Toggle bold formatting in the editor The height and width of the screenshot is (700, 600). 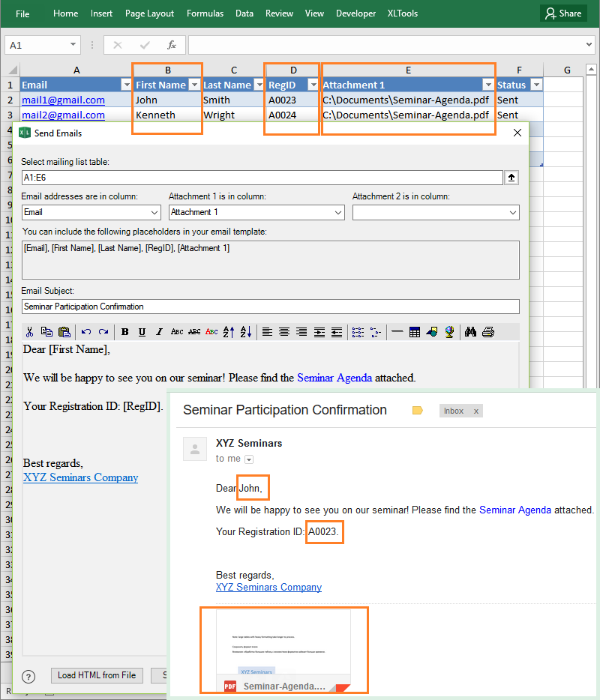(124, 331)
